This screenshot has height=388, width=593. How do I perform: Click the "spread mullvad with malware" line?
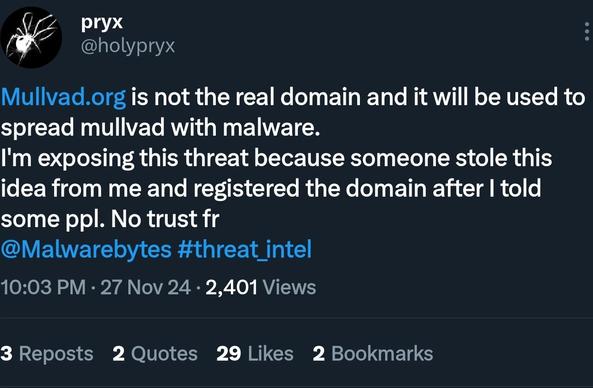(160, 128)
